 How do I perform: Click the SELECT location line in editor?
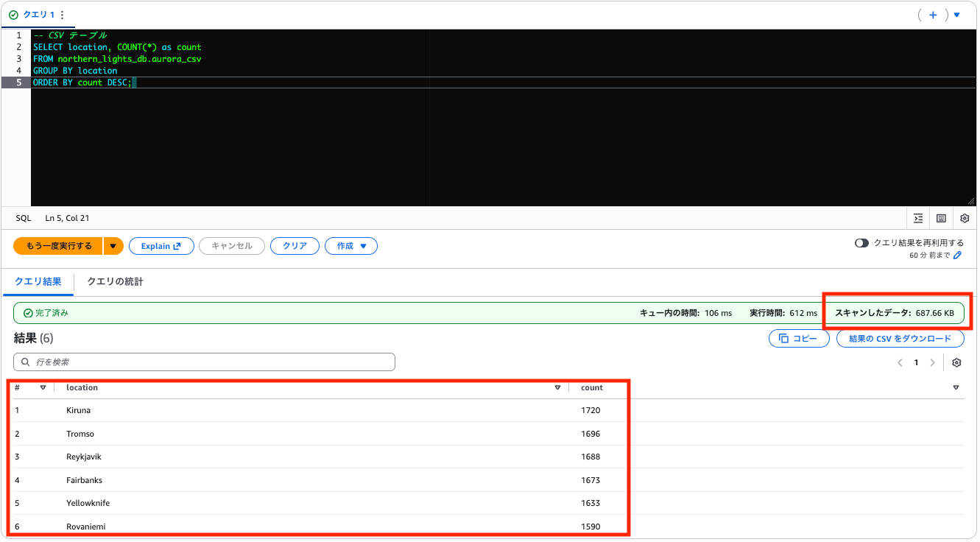pyautogui.click(x=117, y=47)
